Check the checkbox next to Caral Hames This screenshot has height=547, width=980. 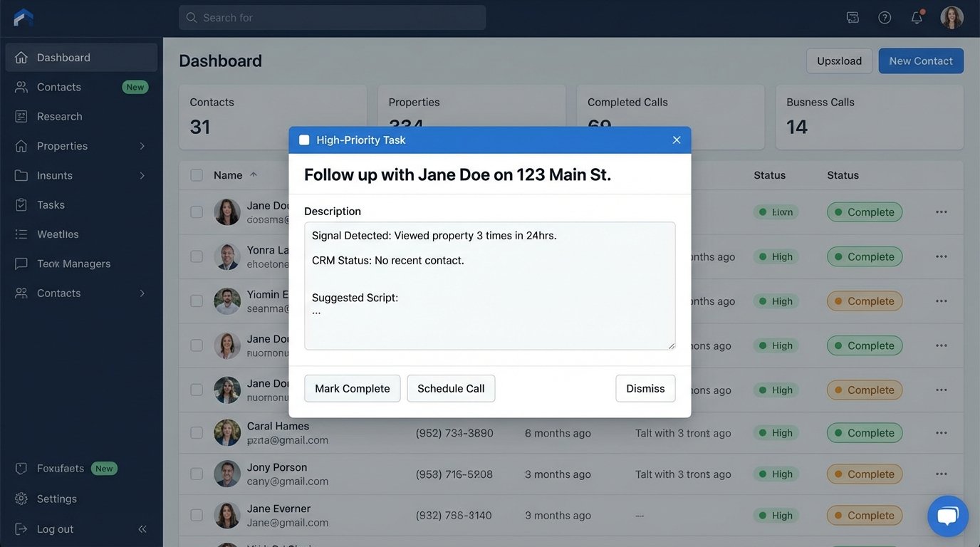coord(195,431)
